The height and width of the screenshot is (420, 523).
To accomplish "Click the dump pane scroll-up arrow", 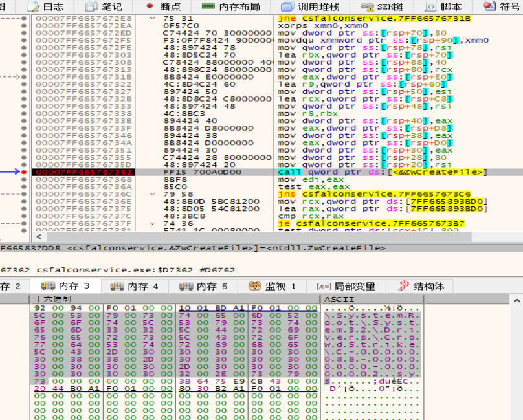I will (x=517, y=300).
